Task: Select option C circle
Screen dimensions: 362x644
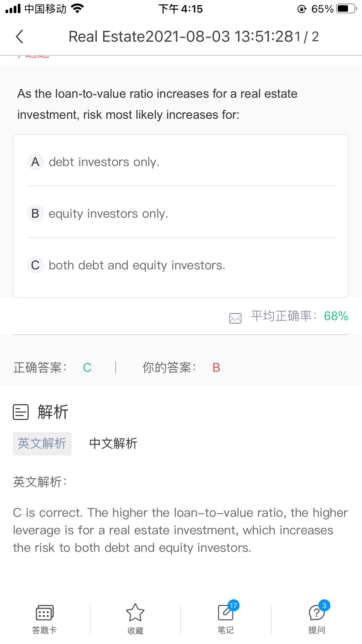Action: coord(35,265)
